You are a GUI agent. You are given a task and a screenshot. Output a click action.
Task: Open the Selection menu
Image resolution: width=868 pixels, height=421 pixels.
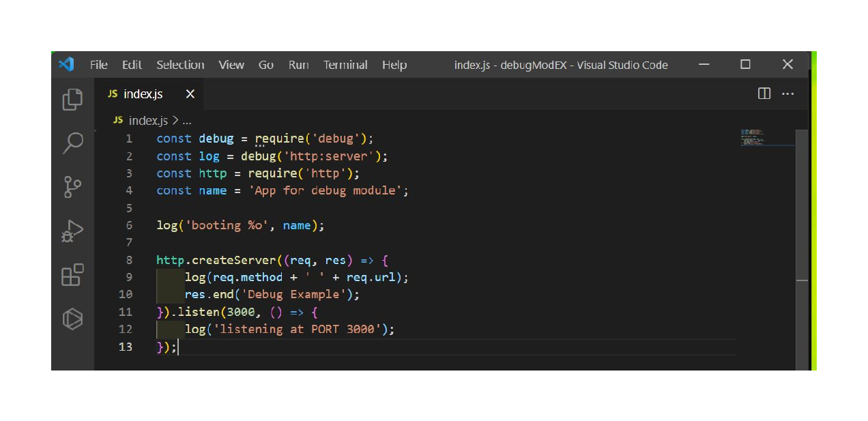click(x=180, y=65)
